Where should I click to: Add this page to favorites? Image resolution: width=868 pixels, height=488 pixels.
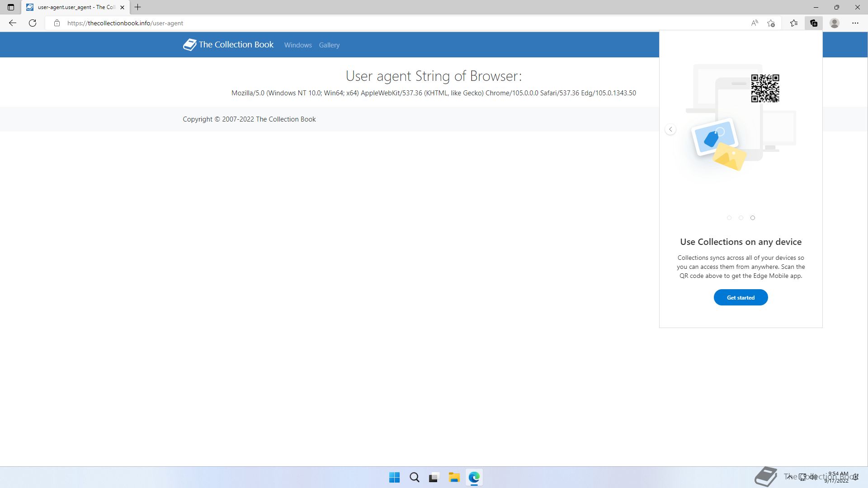point(771,23)
